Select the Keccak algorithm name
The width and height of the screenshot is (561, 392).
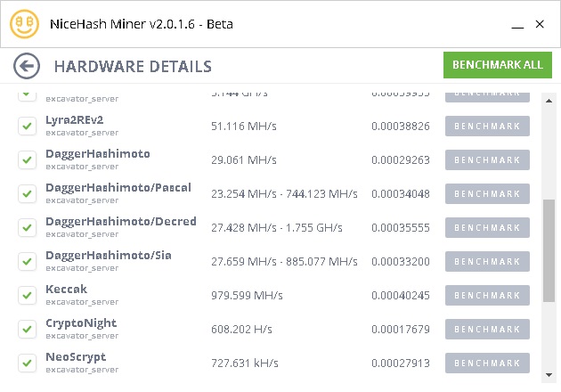67,289
